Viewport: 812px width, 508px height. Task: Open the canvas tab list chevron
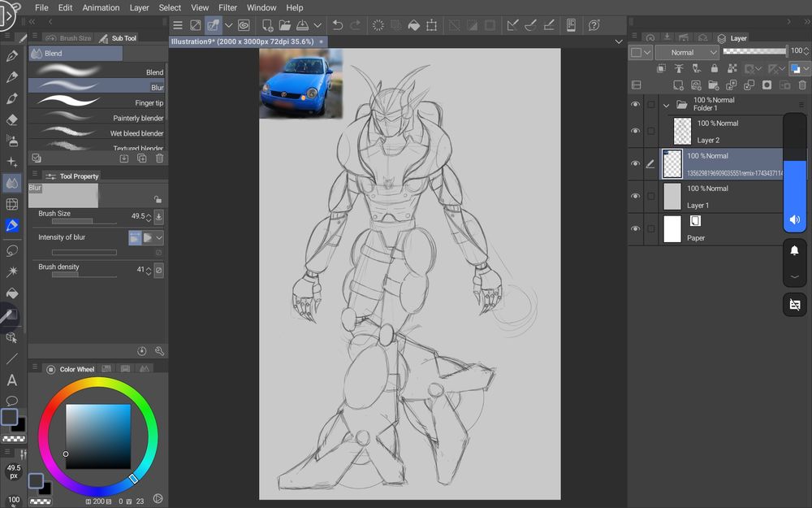point(618,41)
